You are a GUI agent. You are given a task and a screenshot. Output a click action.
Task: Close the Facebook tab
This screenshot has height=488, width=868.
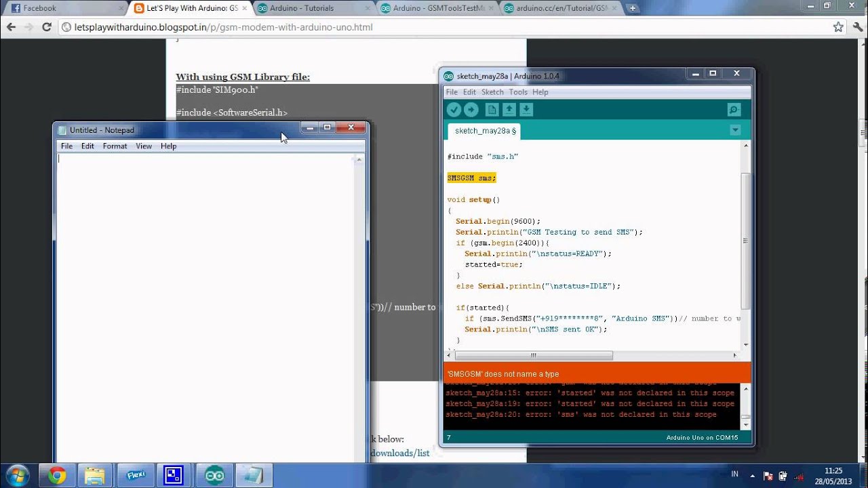click(121, 8)
